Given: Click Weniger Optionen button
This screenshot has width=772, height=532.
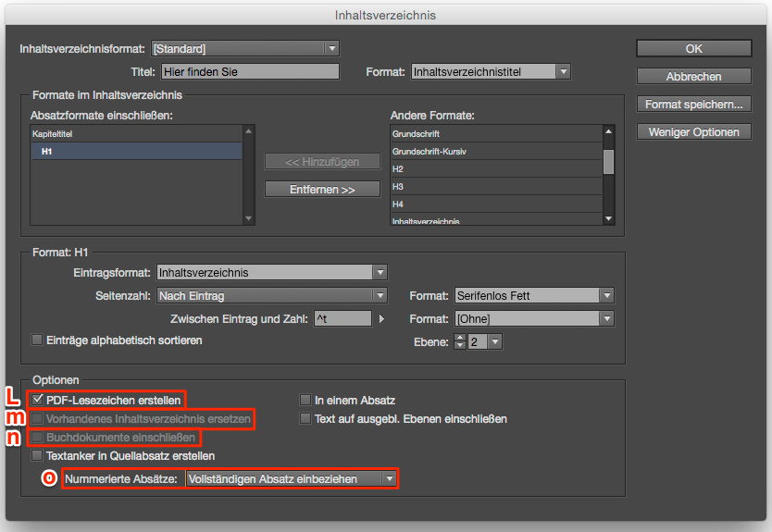Looking at the screenshot, I should point(693,132).
